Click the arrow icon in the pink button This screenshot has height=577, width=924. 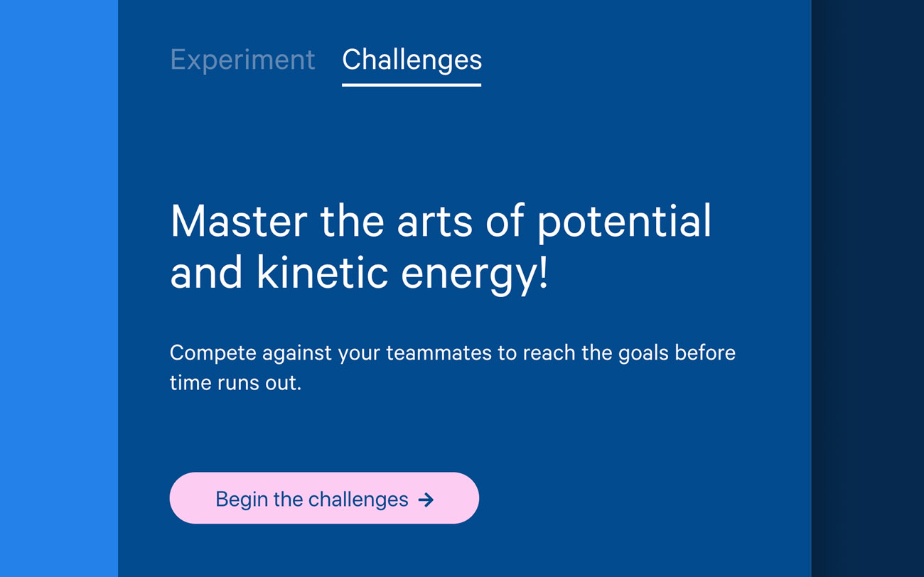[426, 500]
